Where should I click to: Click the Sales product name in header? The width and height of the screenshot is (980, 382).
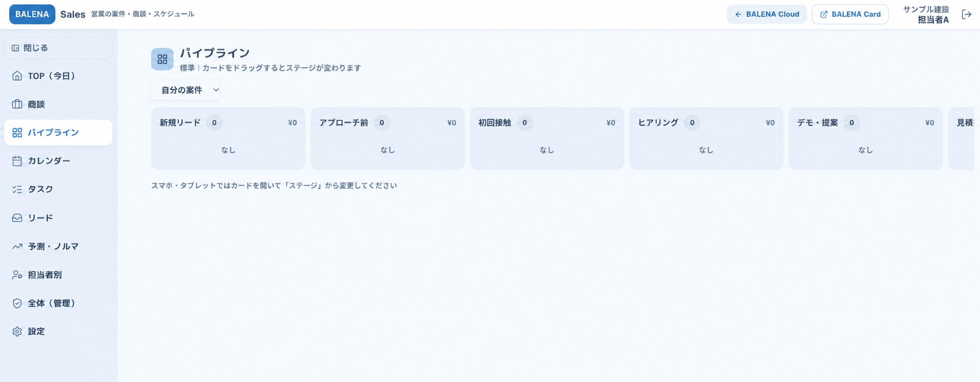coord(73,15)
